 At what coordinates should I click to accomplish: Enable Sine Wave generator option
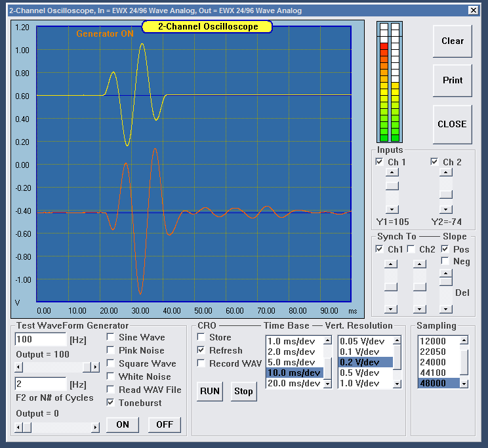(x=110, y=337)
